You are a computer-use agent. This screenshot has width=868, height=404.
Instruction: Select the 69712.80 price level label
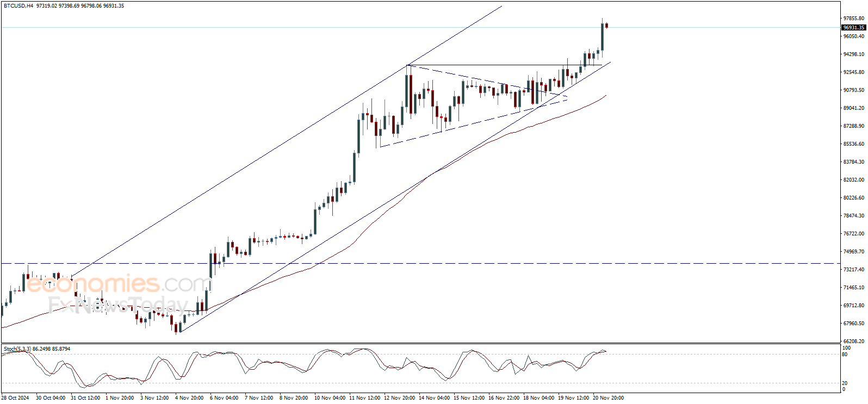(x=854, y=306)
